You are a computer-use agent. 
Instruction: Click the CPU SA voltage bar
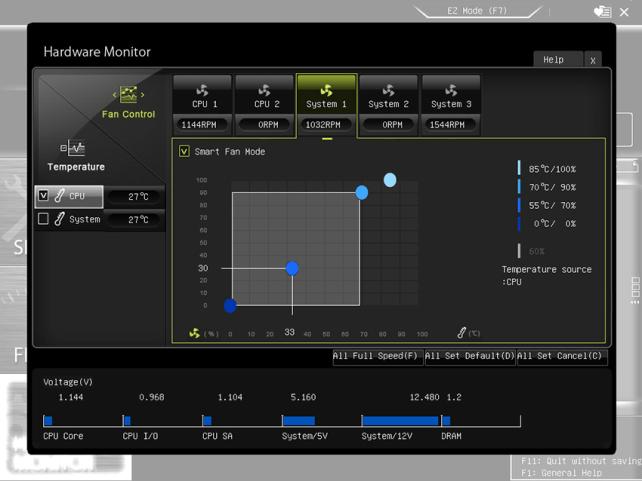[207, 420]
